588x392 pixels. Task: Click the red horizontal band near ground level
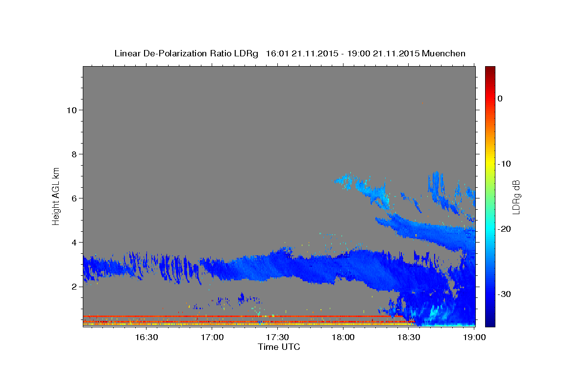coord(243,317)
